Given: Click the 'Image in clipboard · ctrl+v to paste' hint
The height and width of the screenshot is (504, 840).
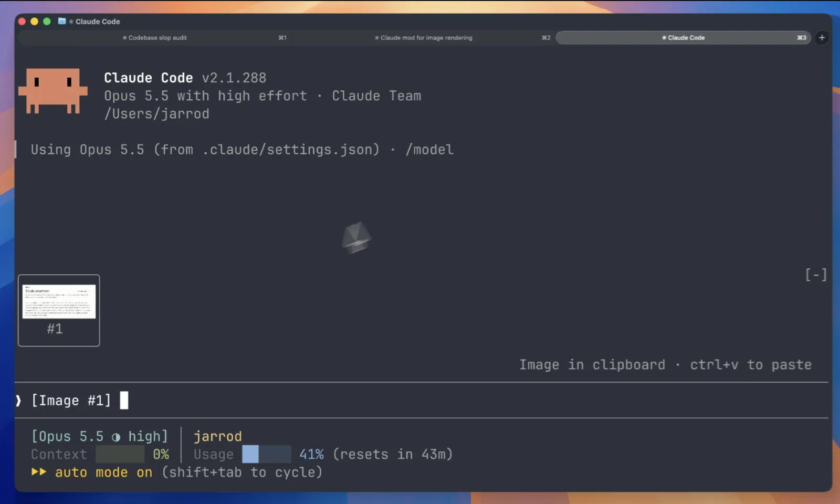Looking at the screenshot, I should pos(665,365).
